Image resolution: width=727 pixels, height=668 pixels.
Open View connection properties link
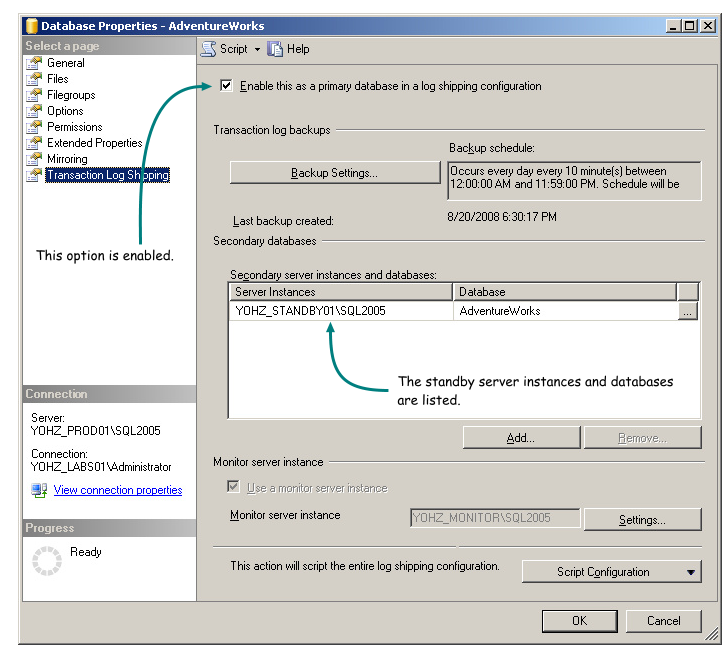click(x=118, y=490)
